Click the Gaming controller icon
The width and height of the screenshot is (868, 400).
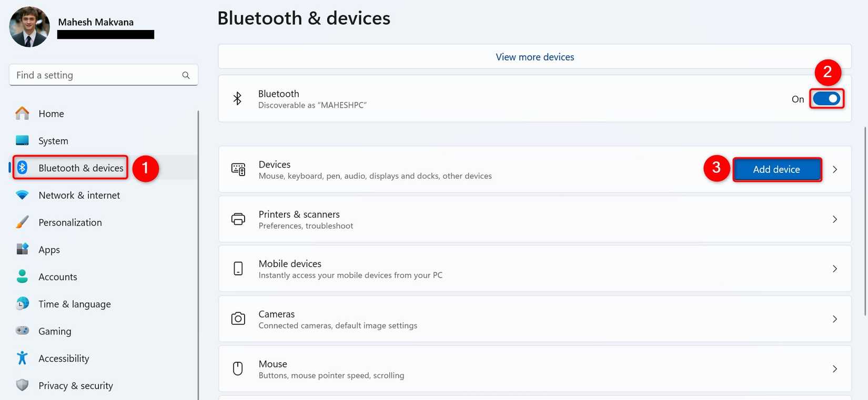click(x=22, y=331)
